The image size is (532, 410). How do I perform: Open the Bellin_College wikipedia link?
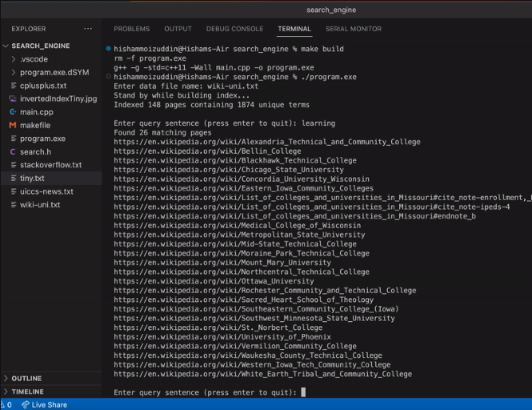(207, 151)
